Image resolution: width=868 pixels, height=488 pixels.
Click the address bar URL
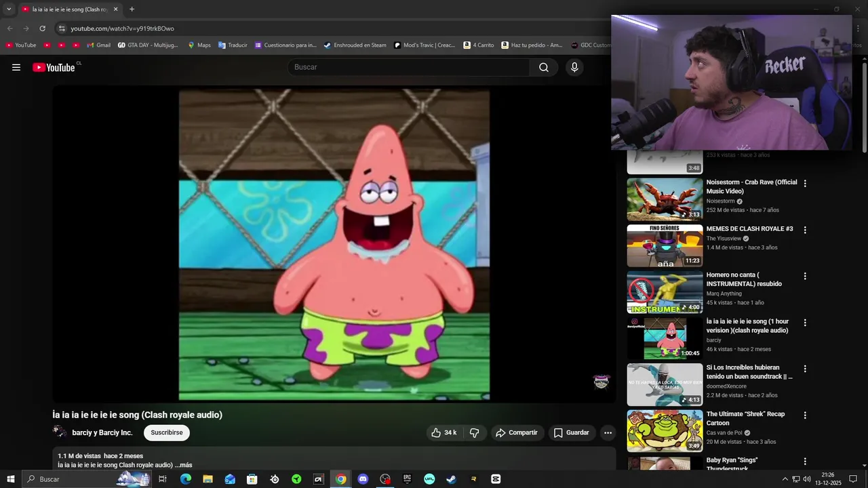coord(122,28)
